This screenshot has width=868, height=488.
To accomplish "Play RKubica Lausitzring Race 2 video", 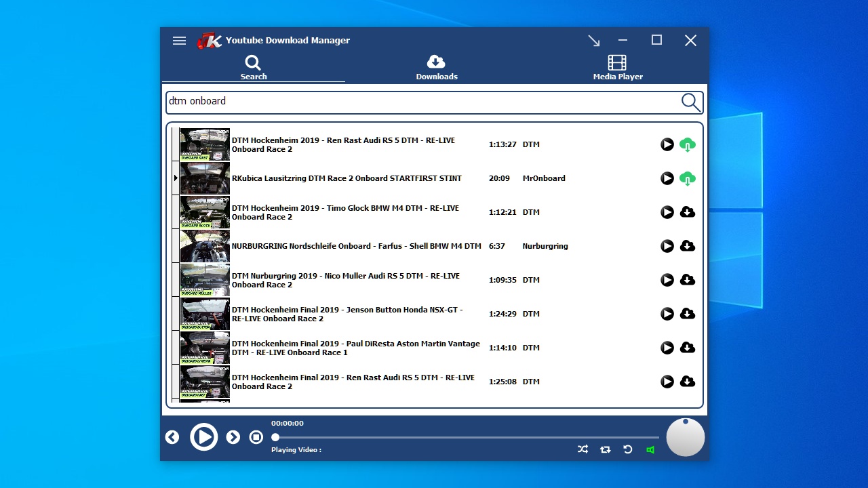I will coord(667,178).
